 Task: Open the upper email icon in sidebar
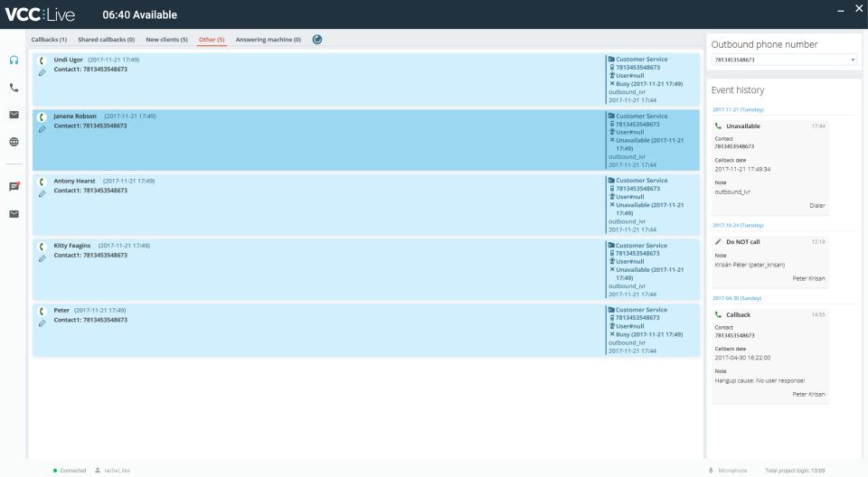pos(14,115)
